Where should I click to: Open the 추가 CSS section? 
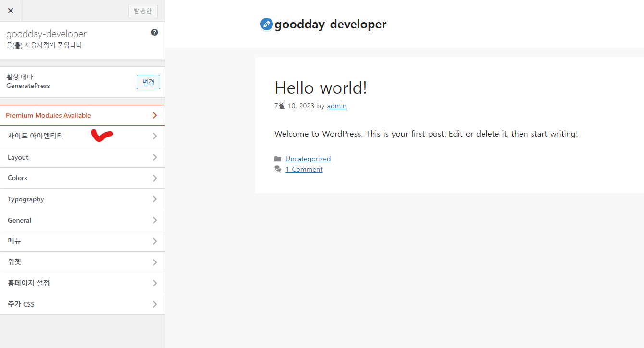pyautogui.click(x=82, y=304)
